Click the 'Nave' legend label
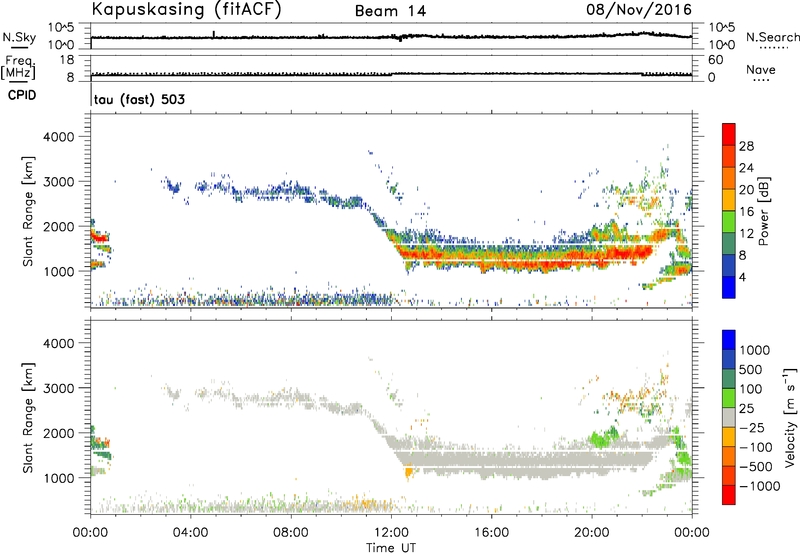800x554 pixels. point(761,70)
